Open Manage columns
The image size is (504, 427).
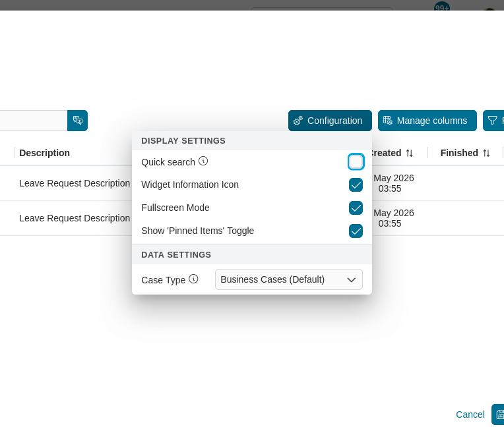coord(427,121)
